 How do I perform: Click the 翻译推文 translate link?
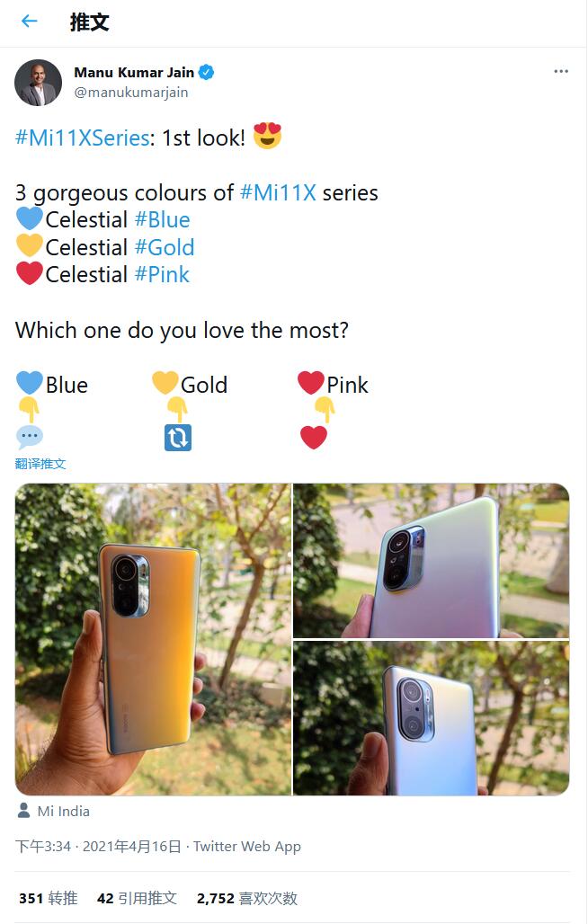coord(40,464)
